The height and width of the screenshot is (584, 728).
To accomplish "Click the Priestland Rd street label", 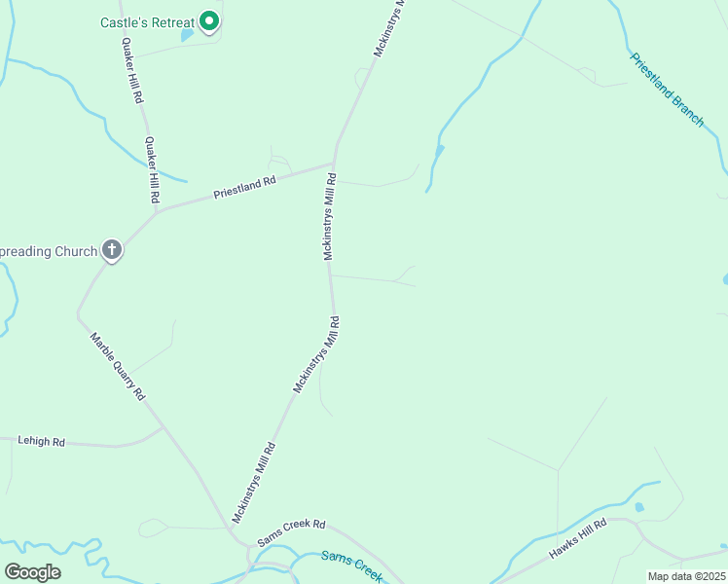I will click(x=244, y=187).
